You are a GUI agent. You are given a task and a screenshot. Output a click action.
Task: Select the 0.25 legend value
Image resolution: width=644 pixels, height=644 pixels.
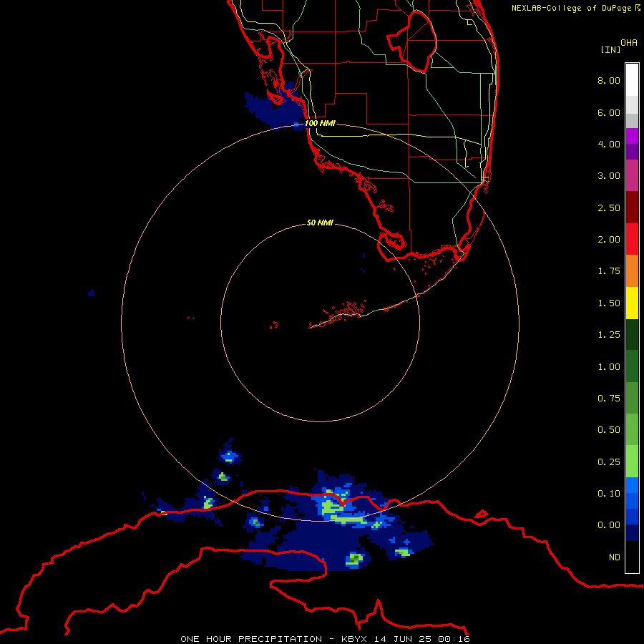point(609,462)
